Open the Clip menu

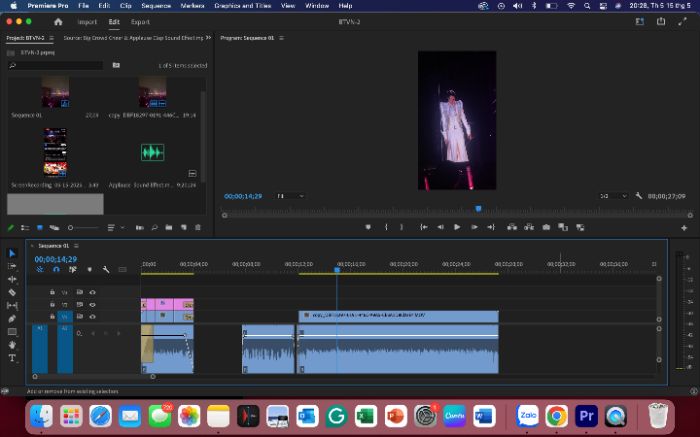[125, 6]
